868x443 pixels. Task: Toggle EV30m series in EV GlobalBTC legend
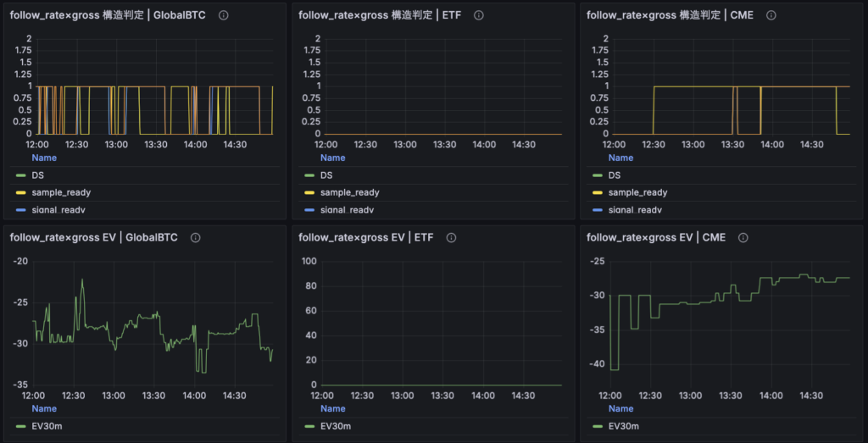tap(47, 425)
